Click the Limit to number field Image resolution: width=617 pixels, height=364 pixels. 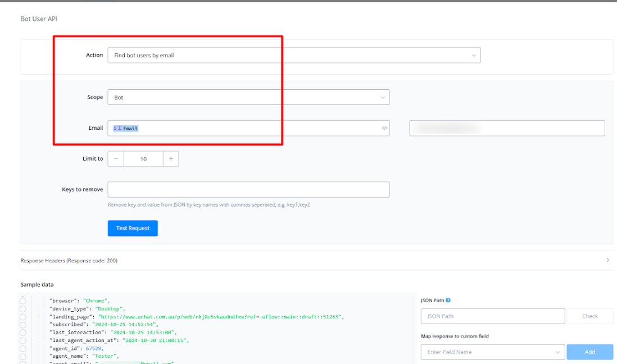[x=143, y=159]
